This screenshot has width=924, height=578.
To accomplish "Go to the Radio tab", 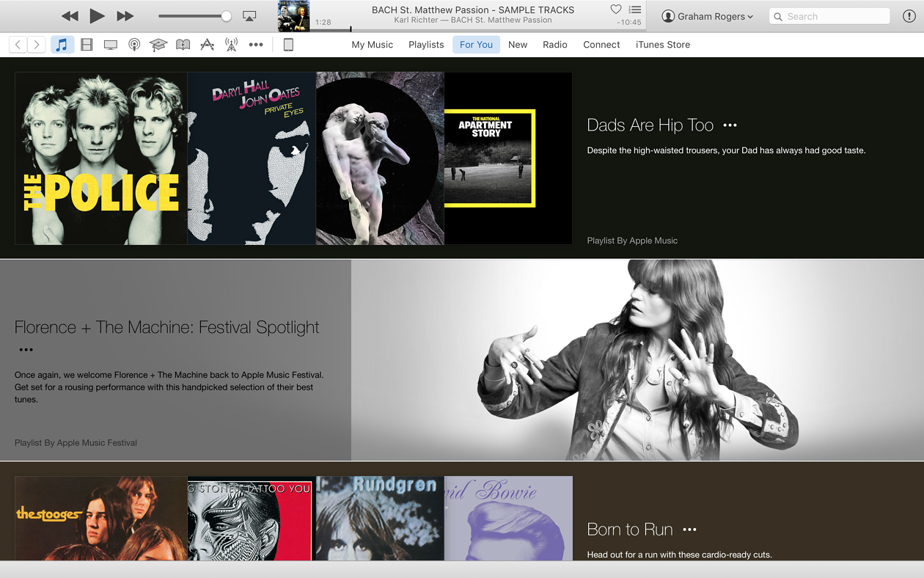I will click(x=555, y=45).
